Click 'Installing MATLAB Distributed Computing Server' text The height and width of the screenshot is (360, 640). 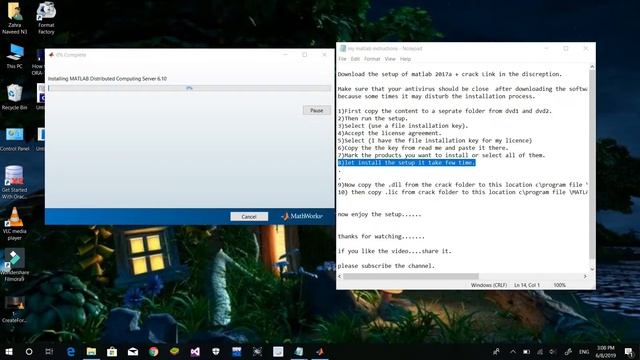pyautogui.click(x=107, y=79)
